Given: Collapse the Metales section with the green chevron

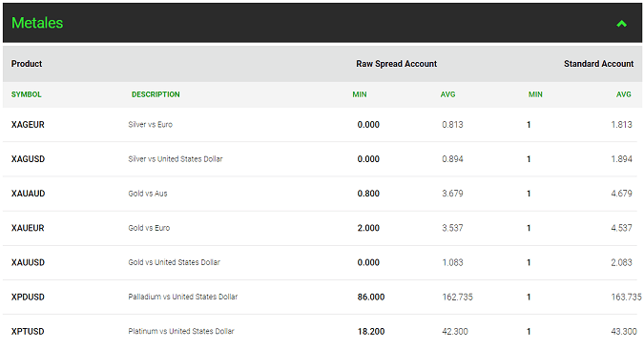Looking at the screenshot, I should [621, 24].
